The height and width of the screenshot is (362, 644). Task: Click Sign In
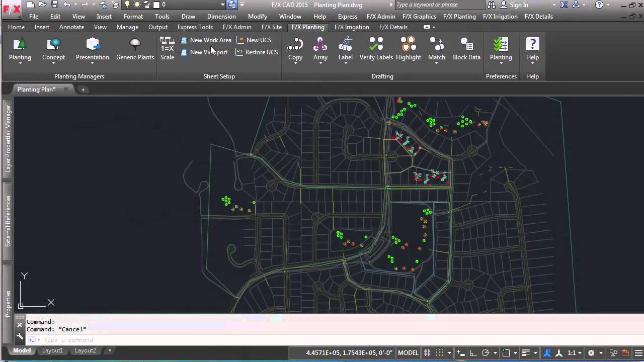coord(519,5)
